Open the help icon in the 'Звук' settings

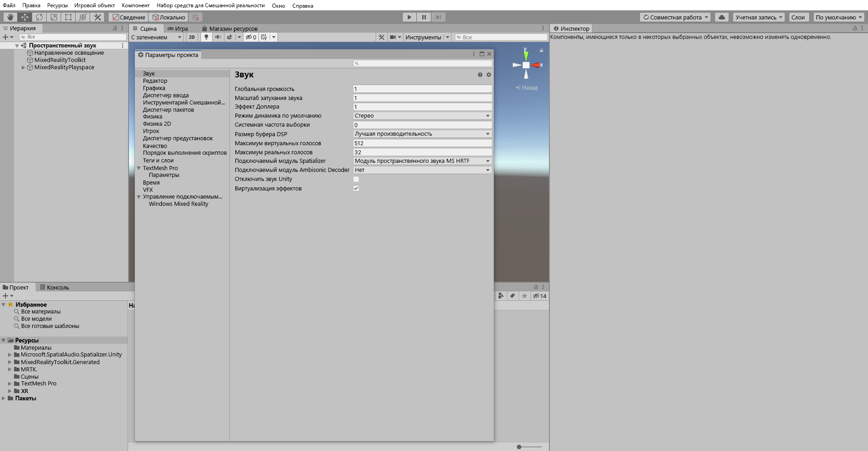coord(480,75)
